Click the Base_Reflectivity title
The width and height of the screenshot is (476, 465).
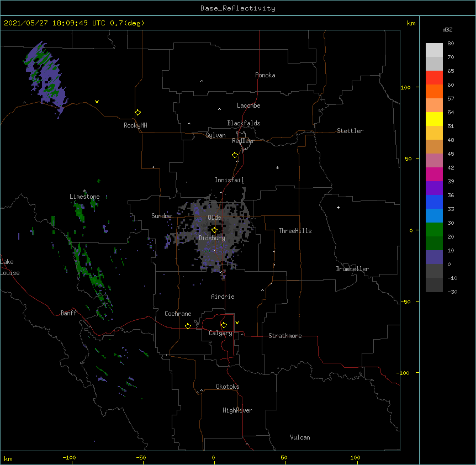[238, 8]
